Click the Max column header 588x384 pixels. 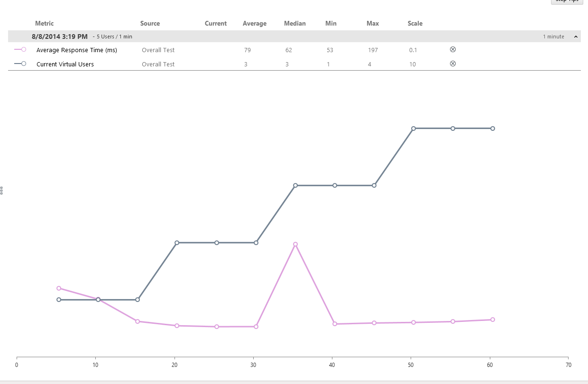coord(373,23)
